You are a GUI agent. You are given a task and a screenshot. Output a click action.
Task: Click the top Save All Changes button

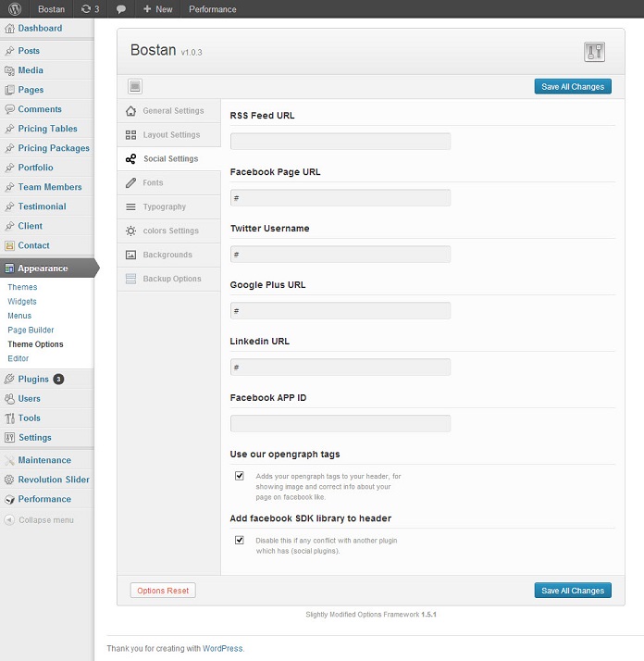pos(573,87)
